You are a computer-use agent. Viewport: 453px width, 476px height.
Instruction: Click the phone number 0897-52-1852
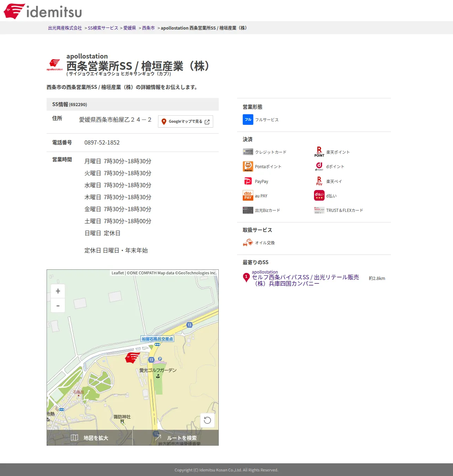[x=102, y=142]
